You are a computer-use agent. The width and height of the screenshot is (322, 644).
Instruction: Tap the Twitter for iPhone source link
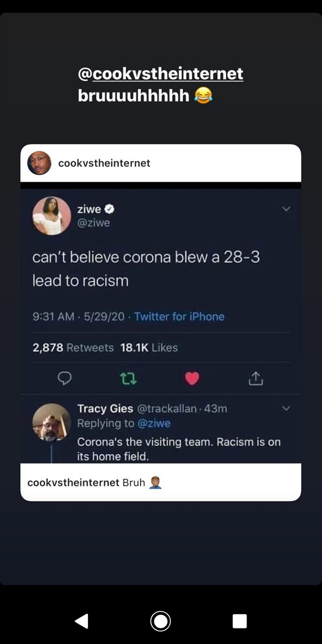(x=179, y=316)
